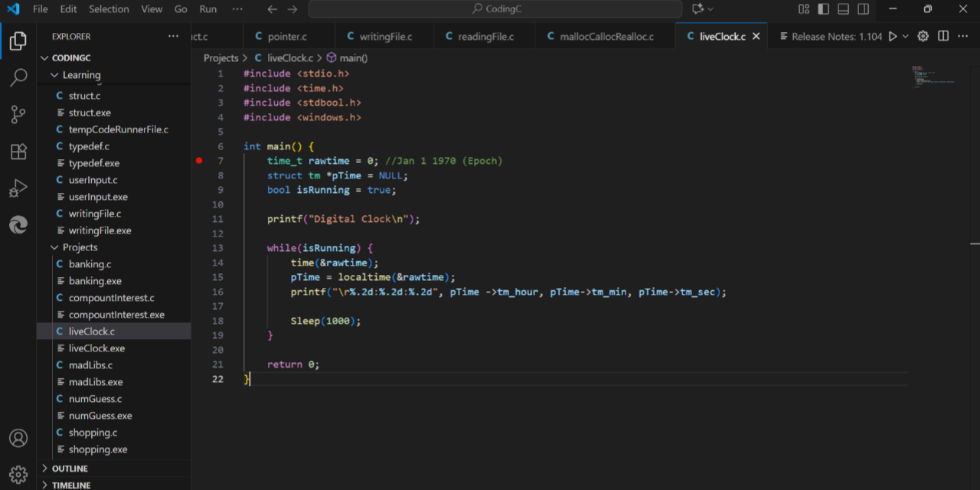Open the Selection menu
Viewport: 980px width, 490px height.
(x=109, y=9)
